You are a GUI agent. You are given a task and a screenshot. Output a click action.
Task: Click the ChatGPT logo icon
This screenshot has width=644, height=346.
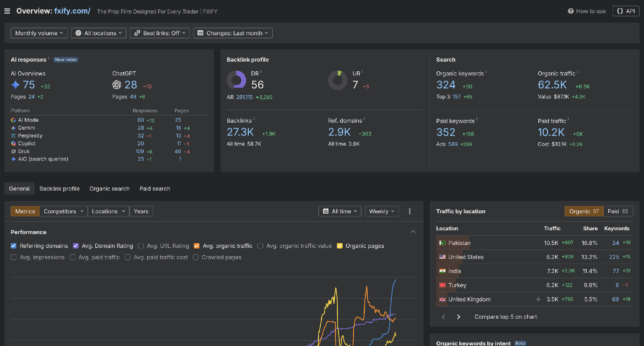pos(117,85)
